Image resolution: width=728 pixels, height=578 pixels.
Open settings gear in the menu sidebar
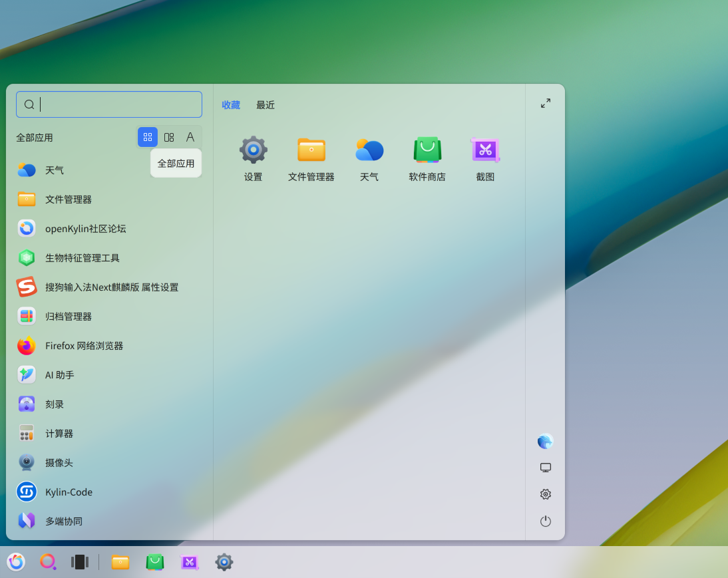pyautogui.click(x=546, y=494)
